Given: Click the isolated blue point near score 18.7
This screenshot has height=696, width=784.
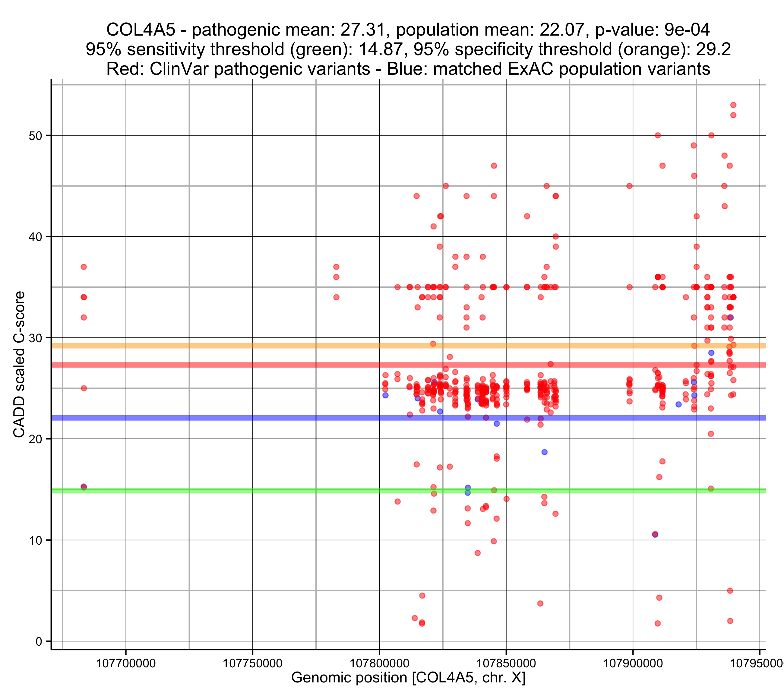Looking at the screenshot, I should click(544, 452).
